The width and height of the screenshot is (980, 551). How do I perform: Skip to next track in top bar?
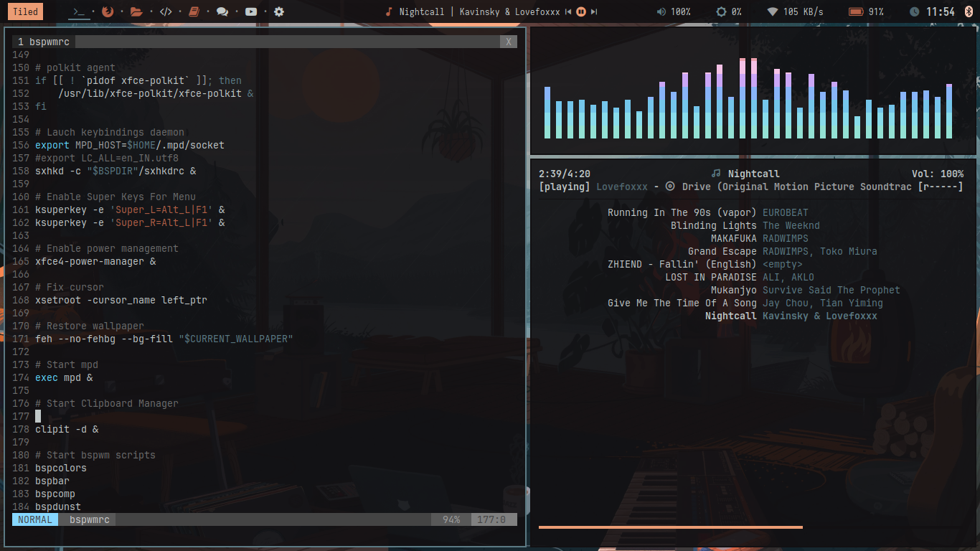(594, 11)
